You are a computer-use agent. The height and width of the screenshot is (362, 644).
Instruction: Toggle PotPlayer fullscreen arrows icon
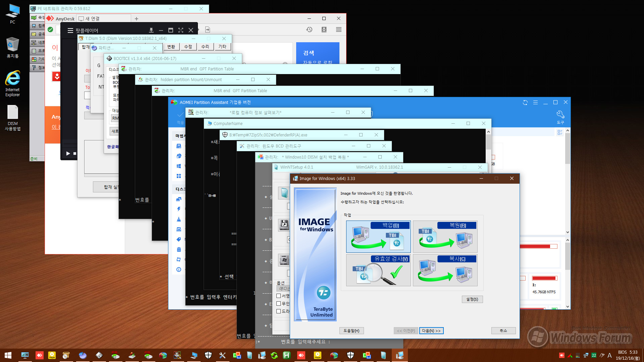click(181, 30)
